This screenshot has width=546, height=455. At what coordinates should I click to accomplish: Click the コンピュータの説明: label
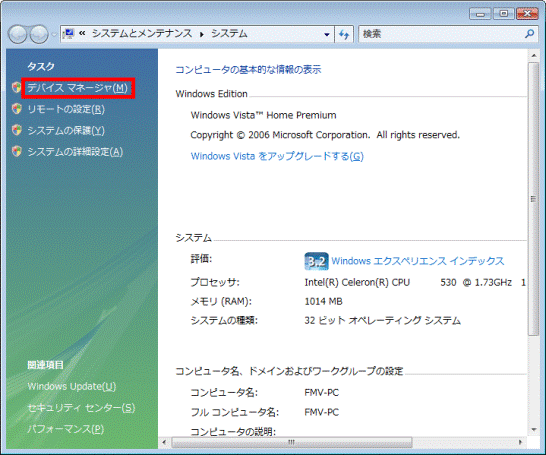233,432
